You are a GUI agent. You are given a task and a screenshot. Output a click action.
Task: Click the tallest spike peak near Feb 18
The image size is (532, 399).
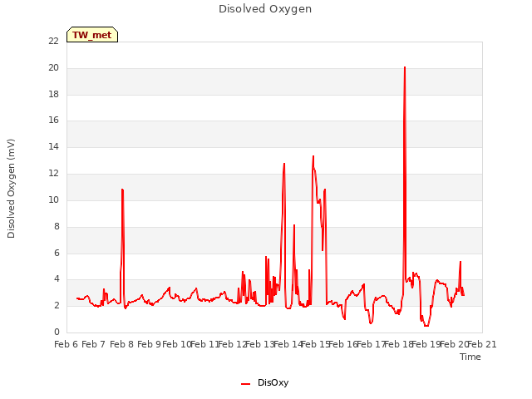point(405,67)
